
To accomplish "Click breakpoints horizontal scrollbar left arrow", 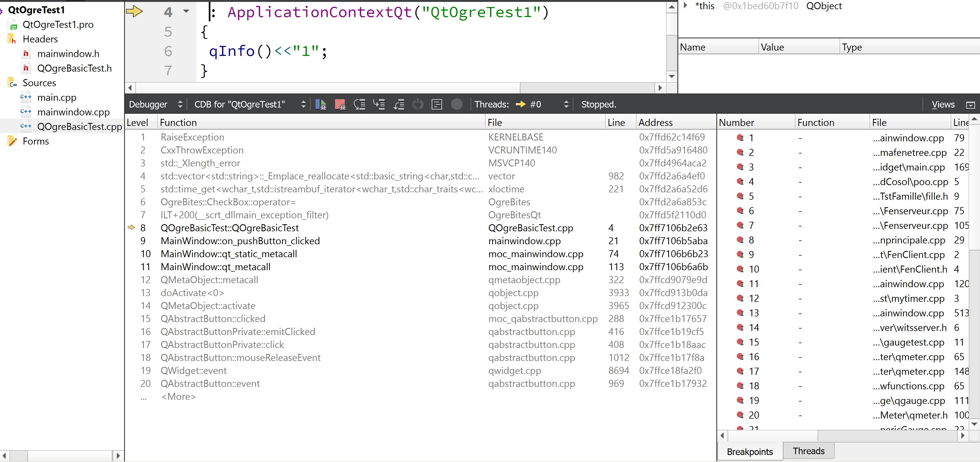I will (723, 435).
